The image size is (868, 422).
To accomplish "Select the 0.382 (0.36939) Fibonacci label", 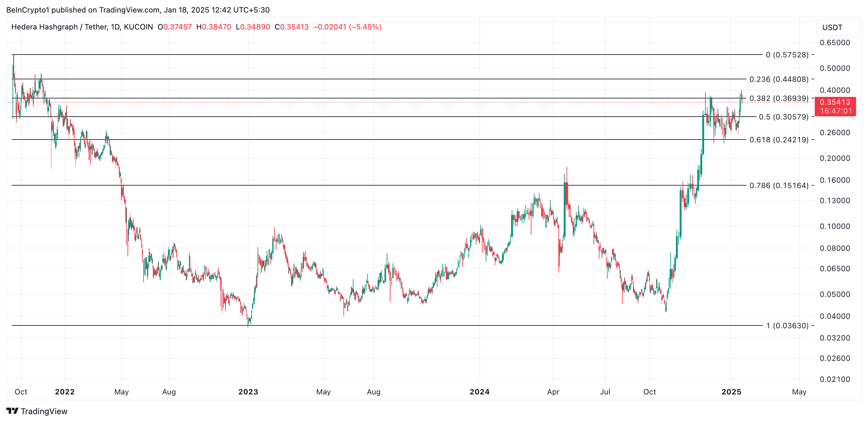I will tap(778, 98).
